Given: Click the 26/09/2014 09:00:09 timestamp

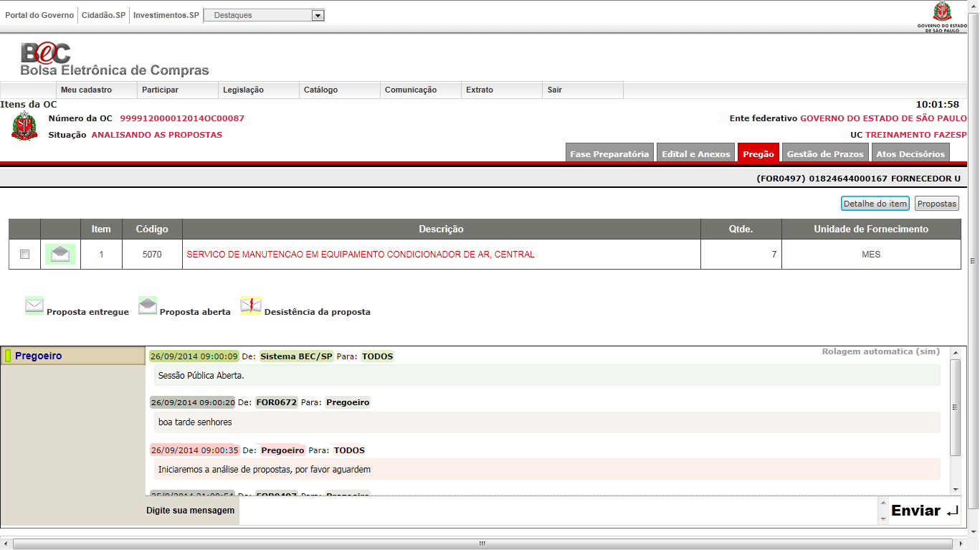Looking at the screenshot, I should 194,356.
